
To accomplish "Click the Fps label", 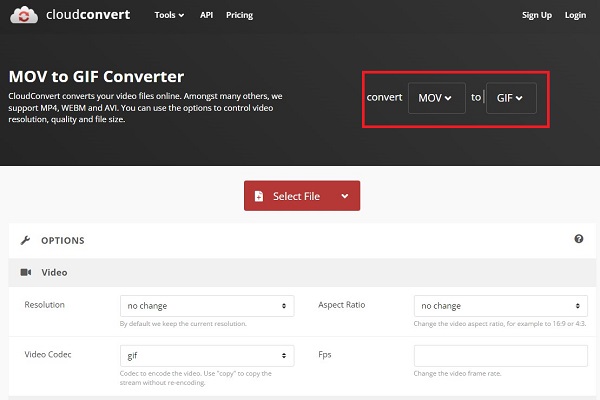I will (324, 354).
